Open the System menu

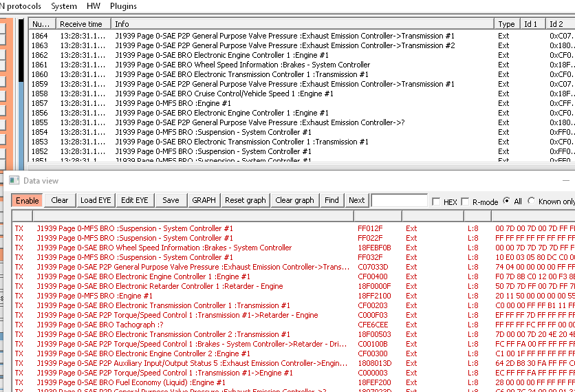(64, 6)
